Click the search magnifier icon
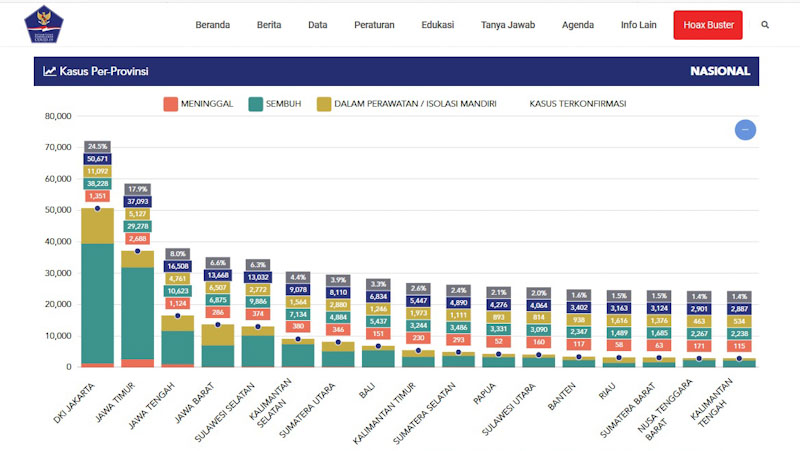The width and height of the screenshot is (800, 451). pos(765,25)
